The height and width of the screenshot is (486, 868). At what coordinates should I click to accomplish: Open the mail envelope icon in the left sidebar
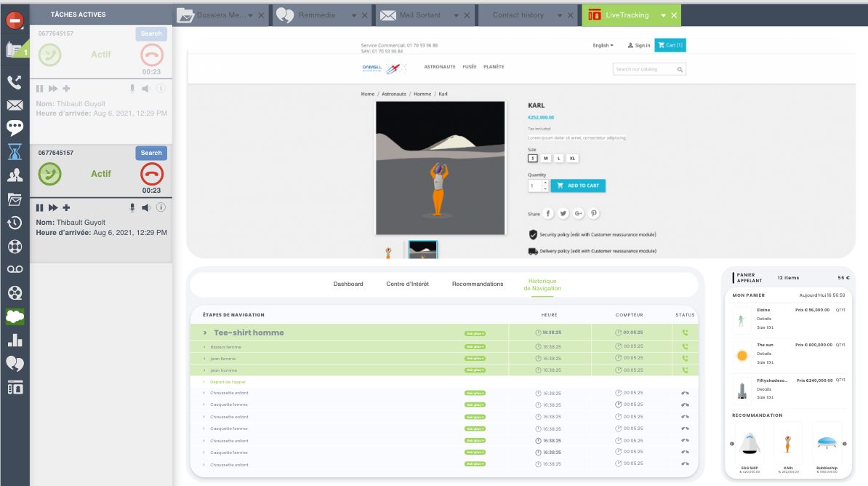pyautogui.click(x=15, y=105)
